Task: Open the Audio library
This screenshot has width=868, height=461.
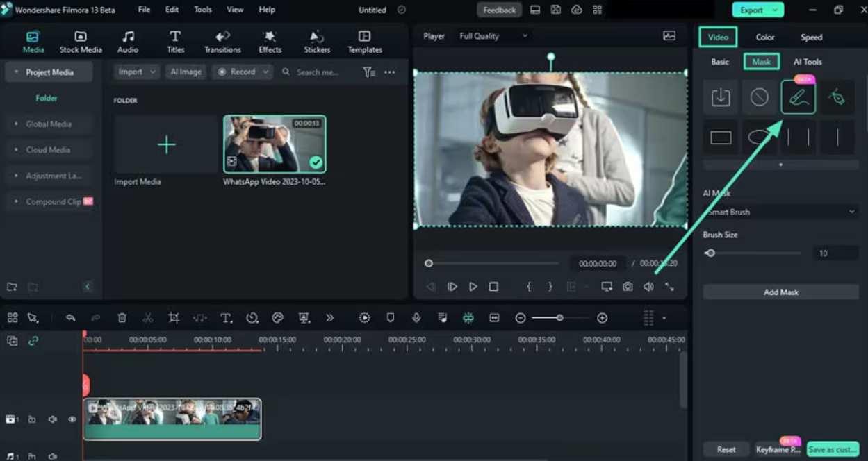Action: pyautogui.click(x=128, y=42)
